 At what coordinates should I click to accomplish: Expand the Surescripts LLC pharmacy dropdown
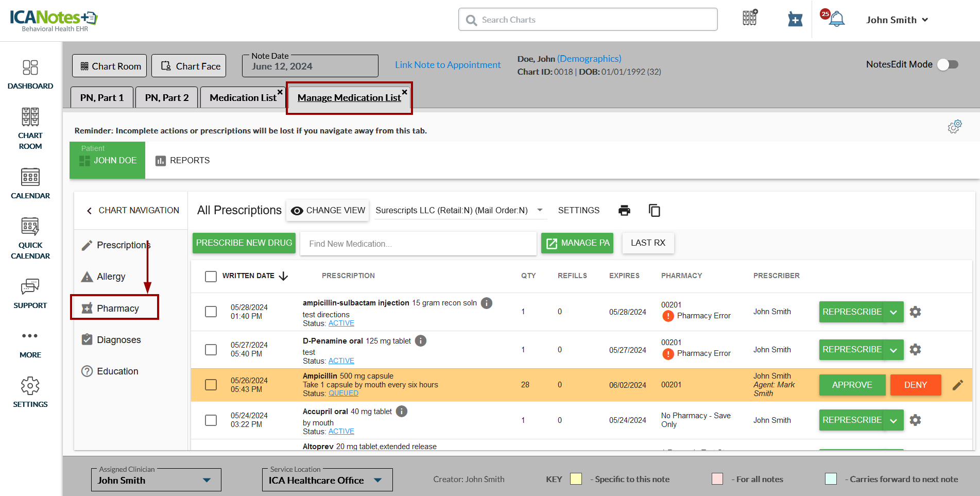(x=540, y=210)
